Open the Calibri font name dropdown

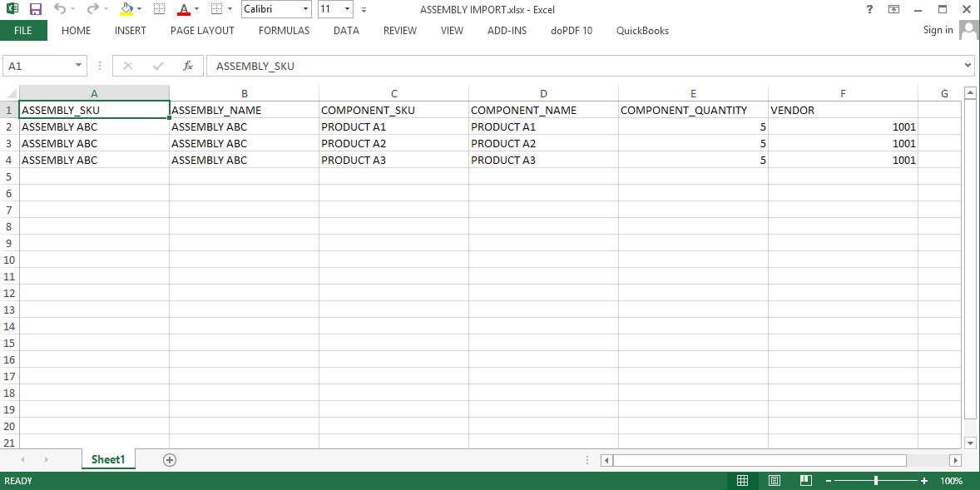306,9
